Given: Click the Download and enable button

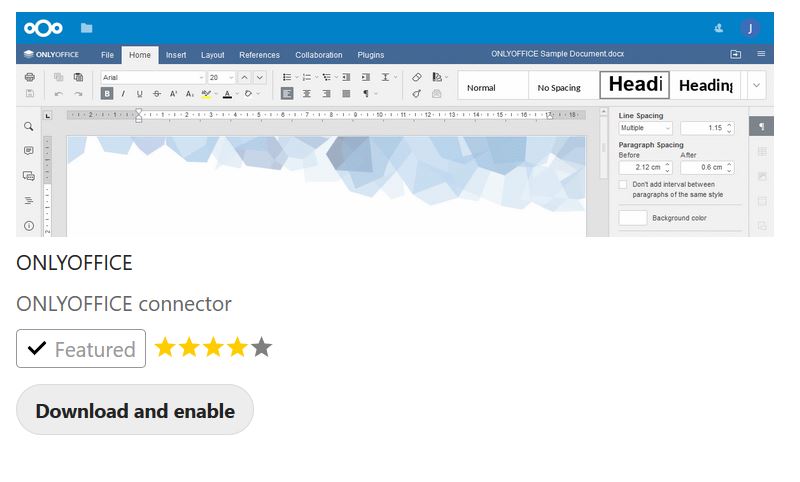Looking at the screenshot, I should click(135, 410).
